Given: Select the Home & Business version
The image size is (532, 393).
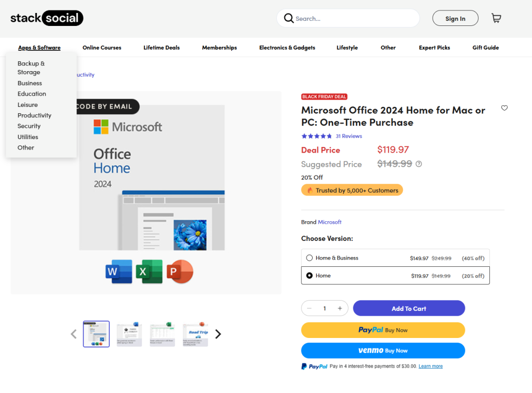Looking at the screenshot, I should click(310, 258).
